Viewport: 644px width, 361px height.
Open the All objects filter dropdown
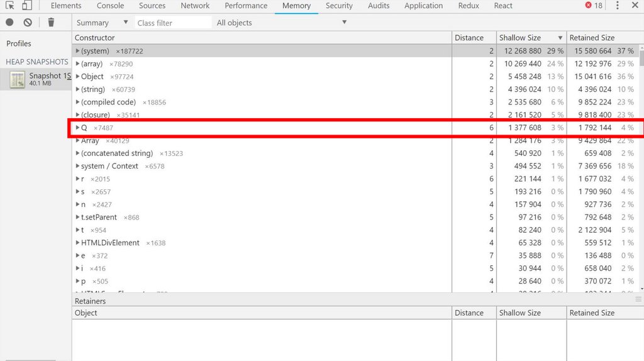point(281,23)
